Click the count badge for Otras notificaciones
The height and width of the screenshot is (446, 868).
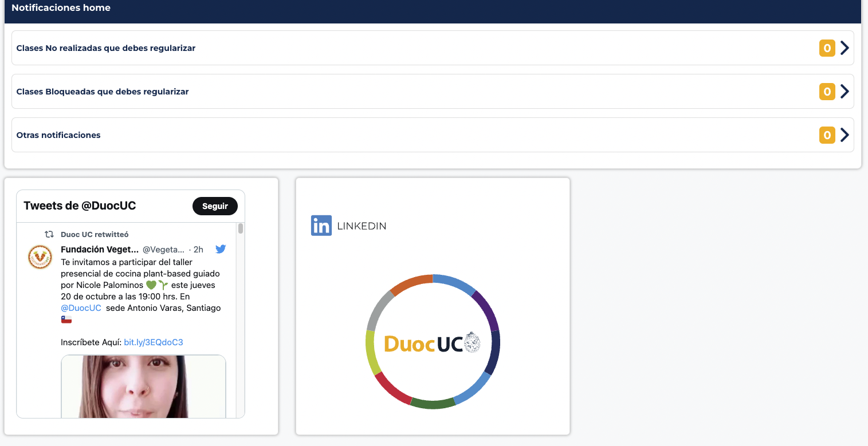(x=827, y=135)
